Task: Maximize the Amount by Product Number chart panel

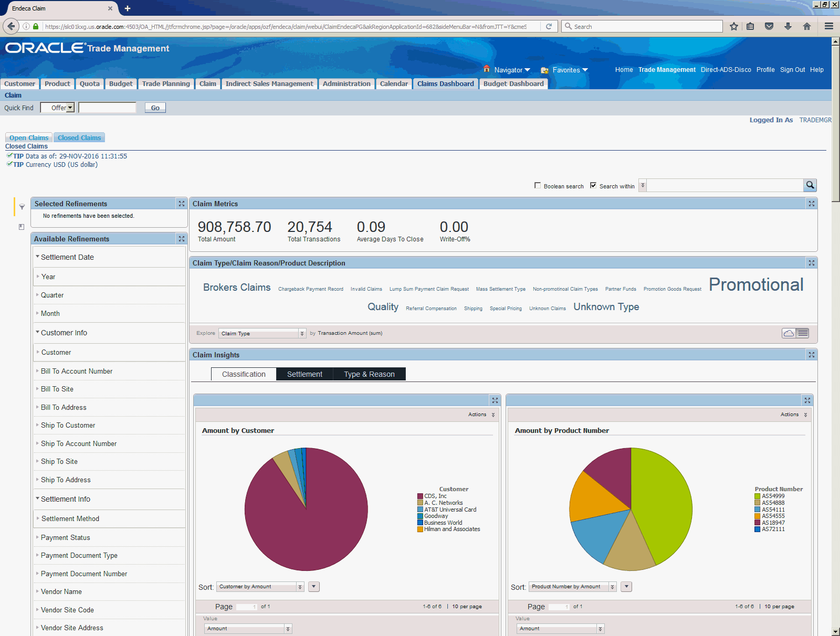Action: click(807, 400)
